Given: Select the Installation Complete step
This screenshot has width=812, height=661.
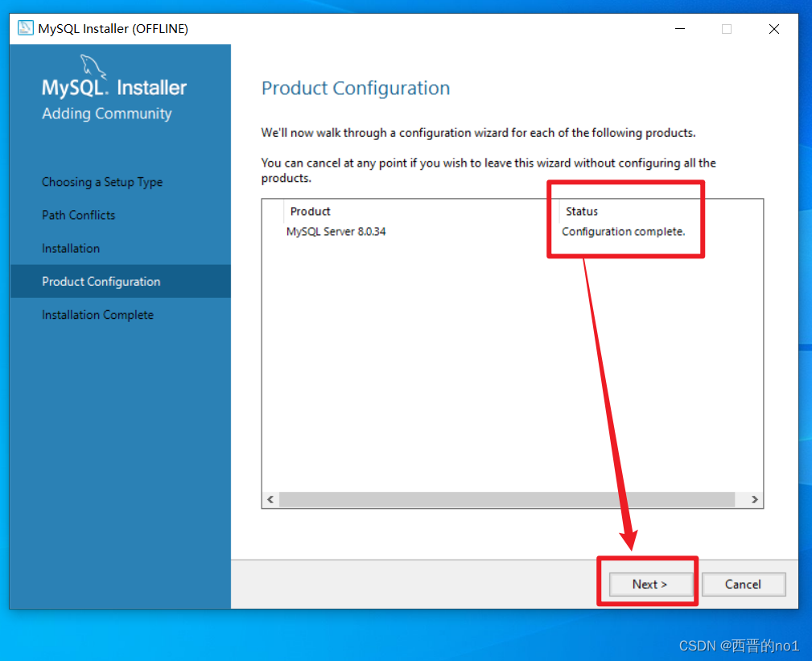Looking at the screenshot, I should 98,315.
